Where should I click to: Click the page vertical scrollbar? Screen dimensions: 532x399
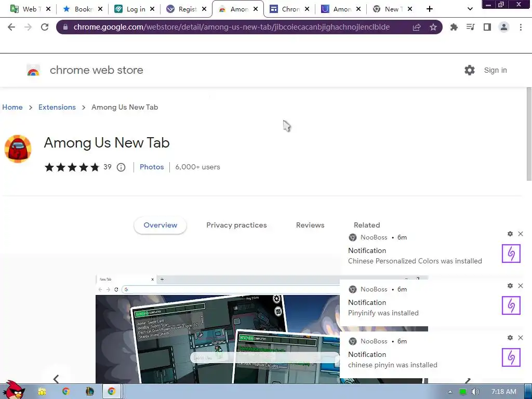point(529,134)
